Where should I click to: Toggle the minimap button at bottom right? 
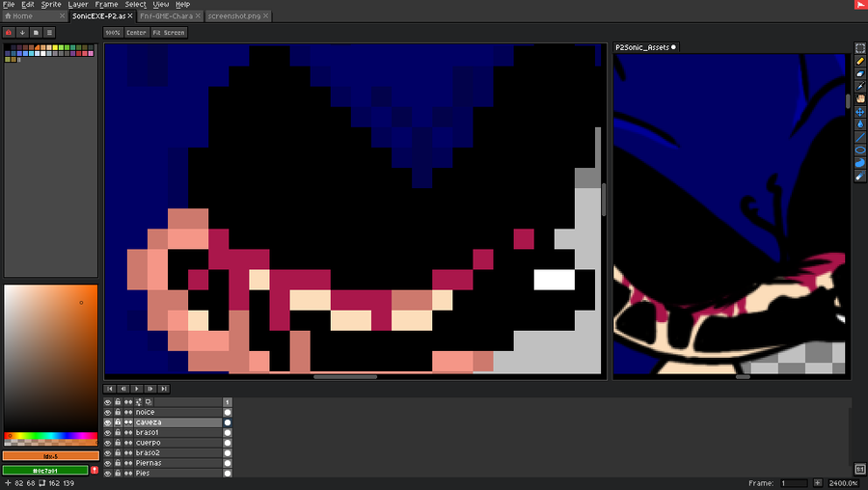pos(859,469)
